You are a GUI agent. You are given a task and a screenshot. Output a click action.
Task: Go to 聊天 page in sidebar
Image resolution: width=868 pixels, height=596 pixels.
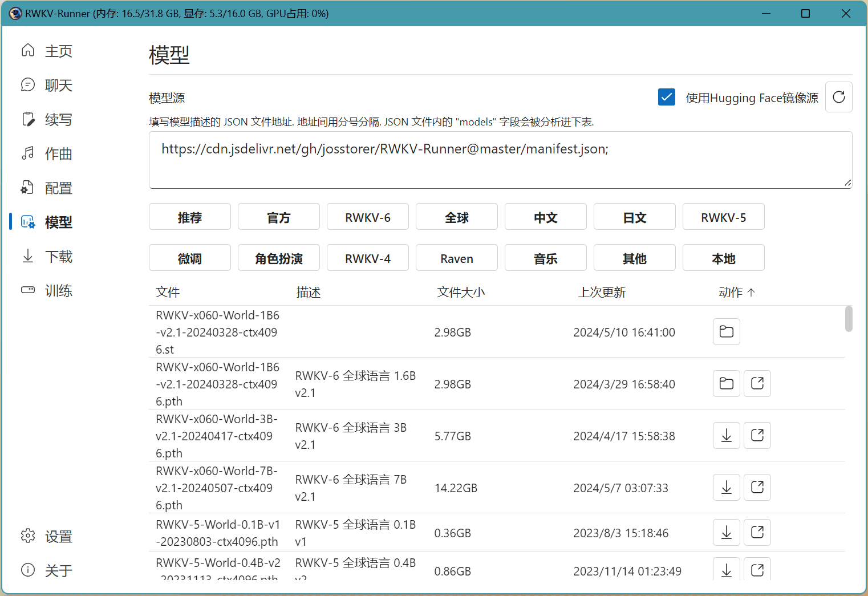58,86
